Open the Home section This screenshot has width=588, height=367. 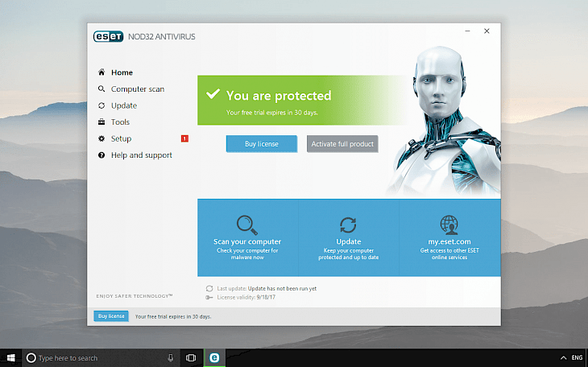click(122, 72)
